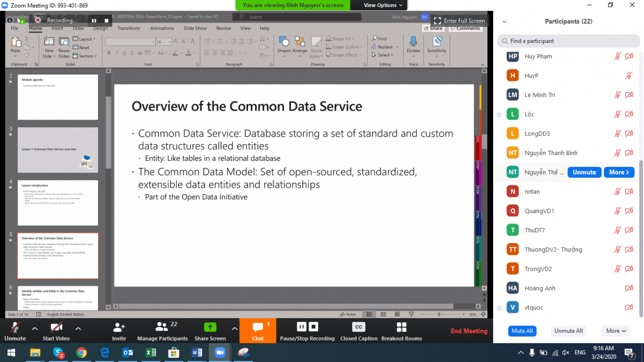644x362 pixels.
Task: Open File Explorer from the taskbar
Action: [x=35, y=352]
